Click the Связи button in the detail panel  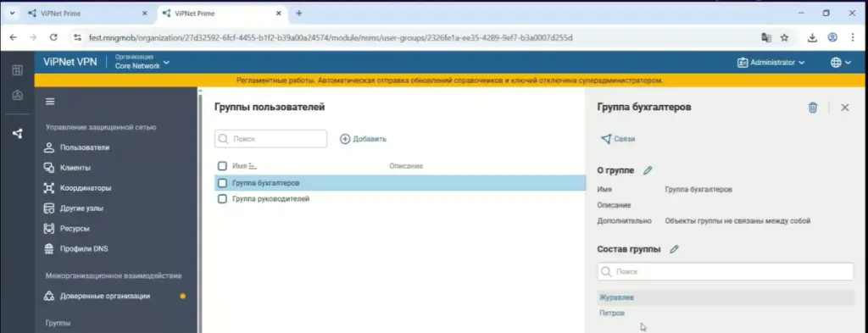pos(618,139)
